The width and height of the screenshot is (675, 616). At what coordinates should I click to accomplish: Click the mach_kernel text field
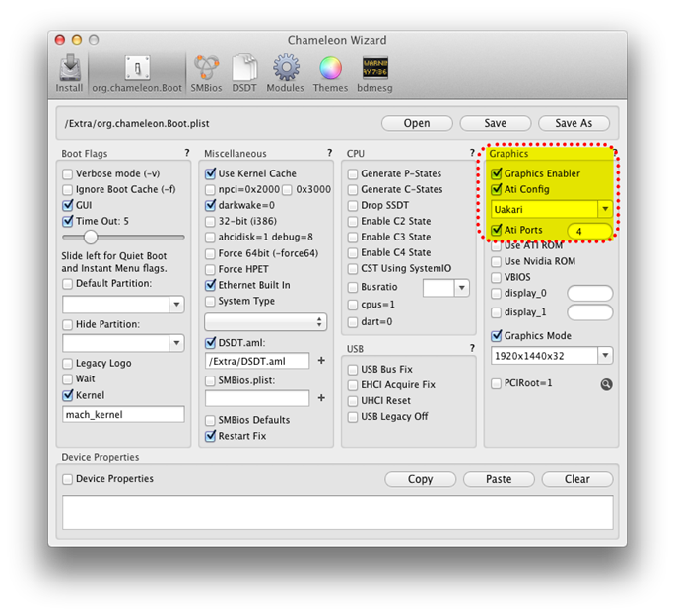tap(123, 415)
